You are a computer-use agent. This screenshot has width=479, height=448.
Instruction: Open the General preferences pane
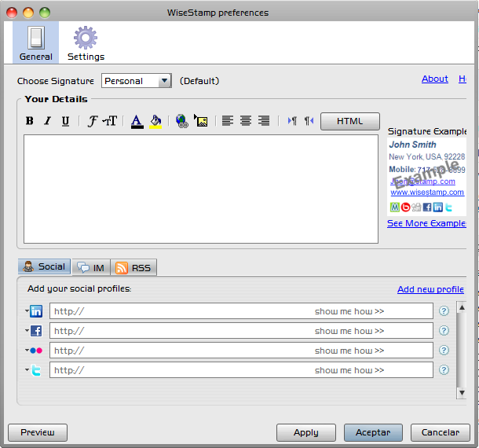tap(36, 42)
